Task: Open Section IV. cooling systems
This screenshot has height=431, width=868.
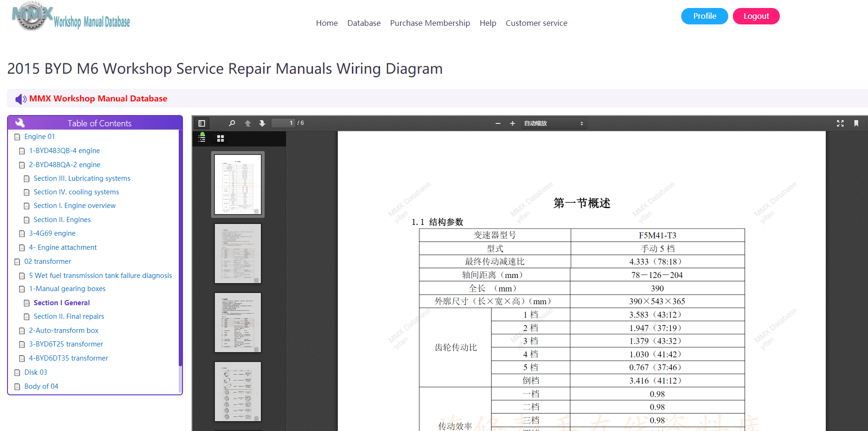Action: click(x=76, y=192)
